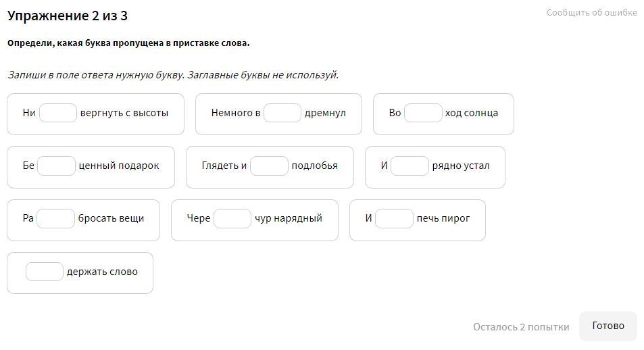644x350 pixels.
Task: Click the blank in 'Во...ход солнца'
Action: (x=423, y=113)
